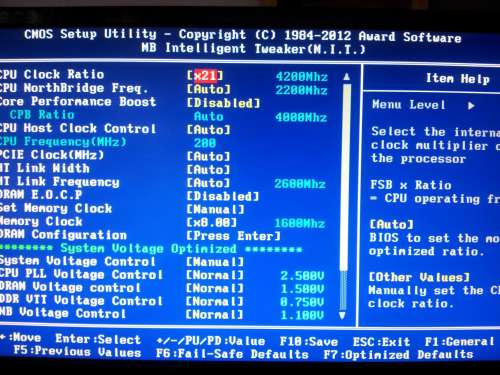This screenshot has height=375, width=500.
Task: Select the DRAM E.O.C.P label
Action: point(41,195)
